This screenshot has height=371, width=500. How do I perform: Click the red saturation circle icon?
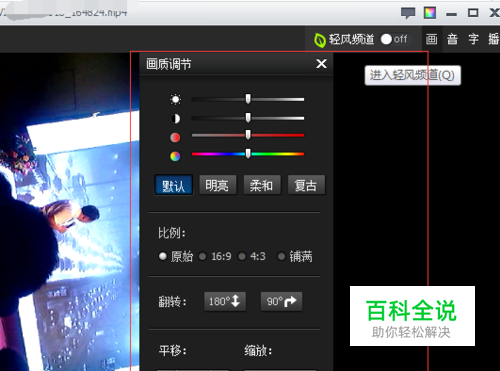click(x=175, y=137)
